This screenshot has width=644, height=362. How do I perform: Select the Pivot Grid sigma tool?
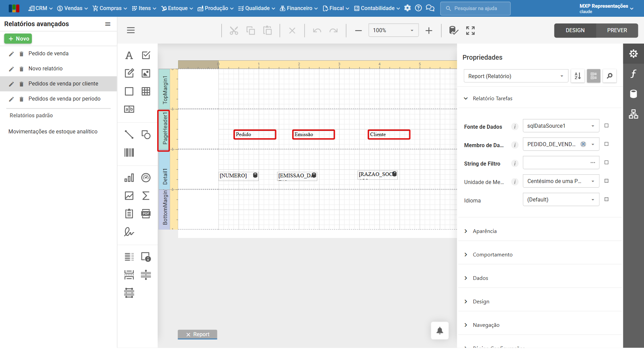(x=146, y=196)
